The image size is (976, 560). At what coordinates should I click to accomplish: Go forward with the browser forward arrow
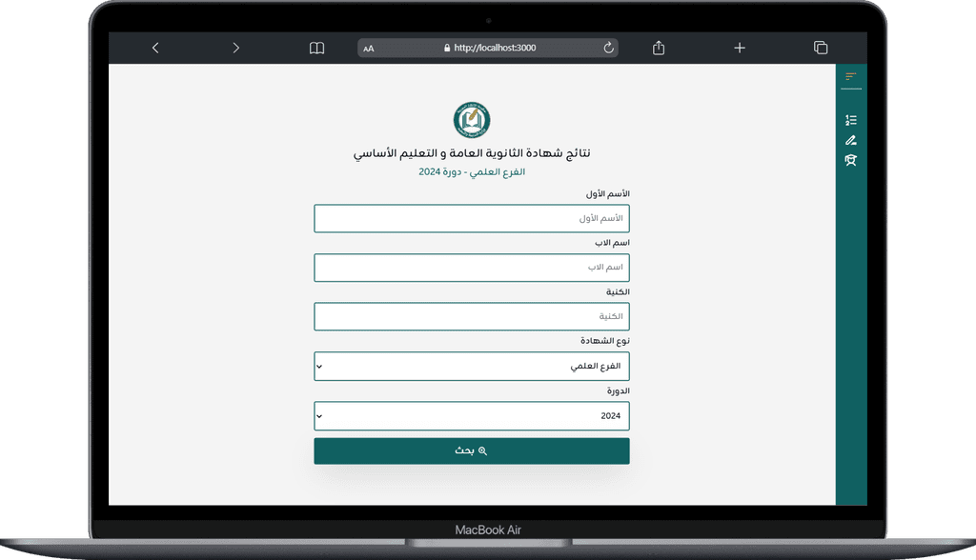pyautogui.click(x=236, y=48)
